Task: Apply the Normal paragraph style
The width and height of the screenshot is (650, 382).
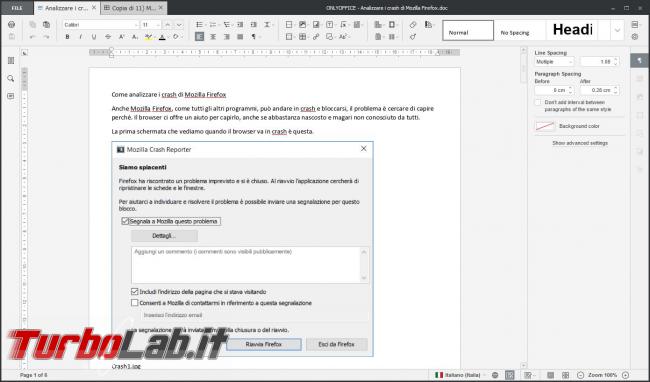Action: click(468, 31)
